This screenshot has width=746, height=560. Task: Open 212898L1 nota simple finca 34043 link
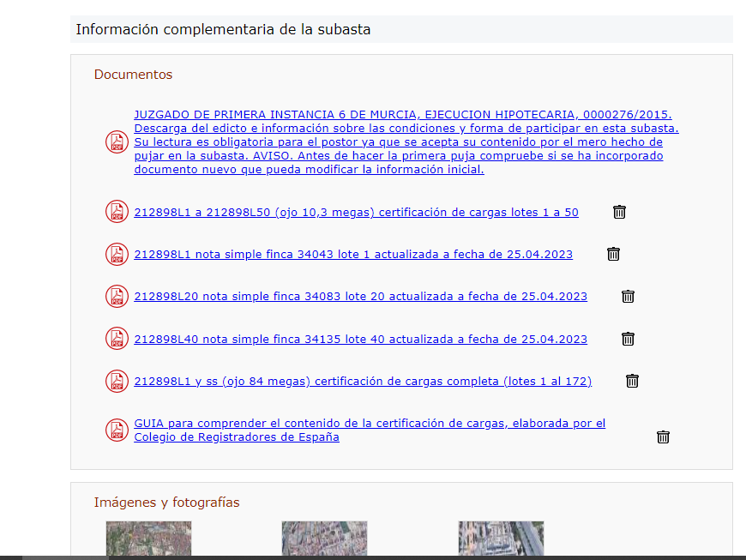point(353,255)
